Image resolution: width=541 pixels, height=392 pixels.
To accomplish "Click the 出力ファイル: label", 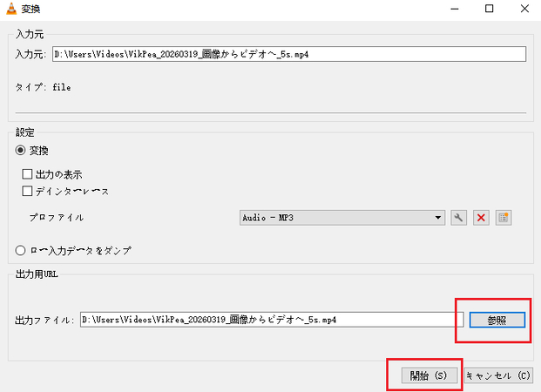I will [x=44, y=321].
